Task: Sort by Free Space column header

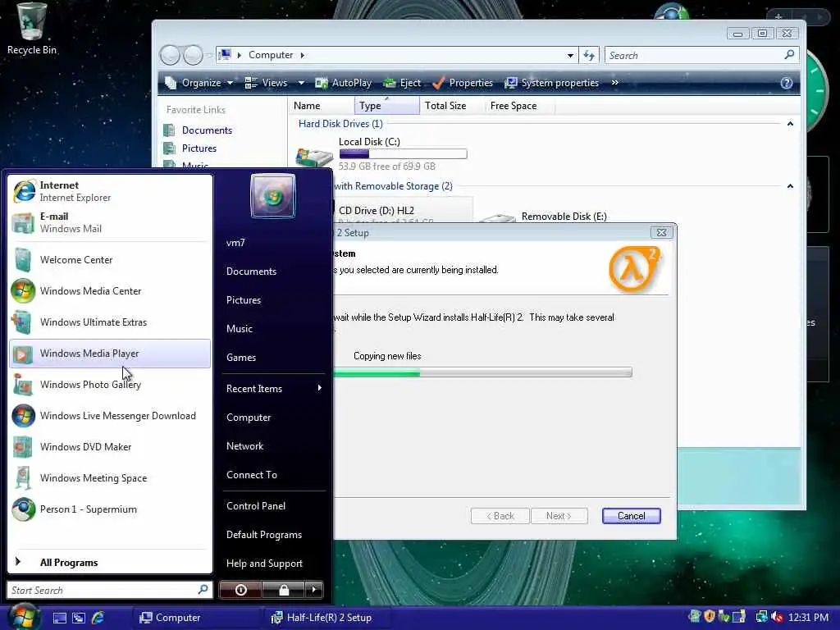Action: (x=519, y=106)
